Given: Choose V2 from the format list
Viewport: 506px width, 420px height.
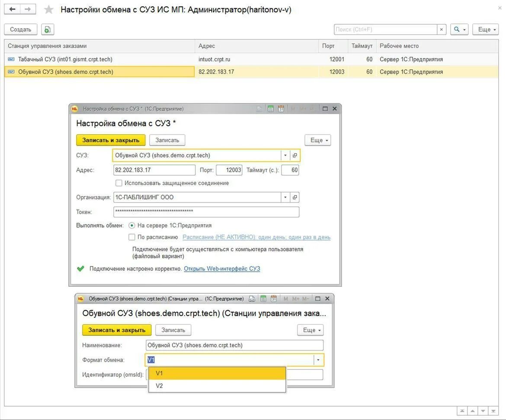Looking at the screenshot, I should pyautogui.click(x=217, y=386).
